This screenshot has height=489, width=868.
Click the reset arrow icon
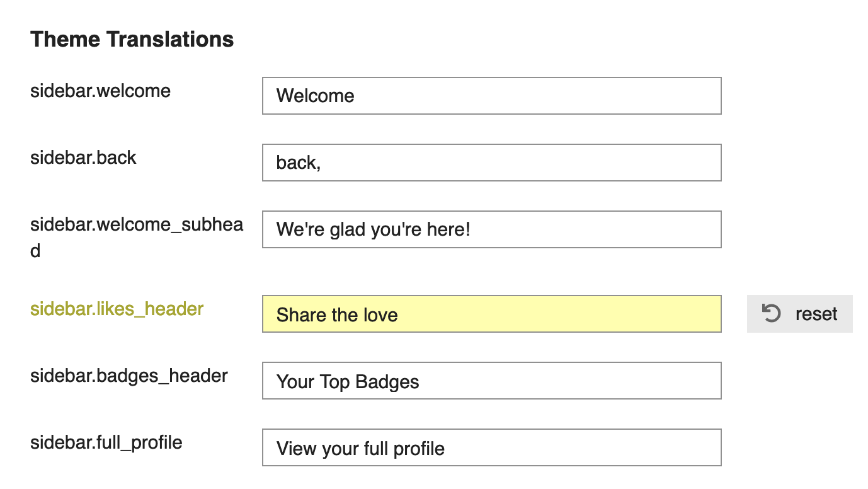(771, 313)
